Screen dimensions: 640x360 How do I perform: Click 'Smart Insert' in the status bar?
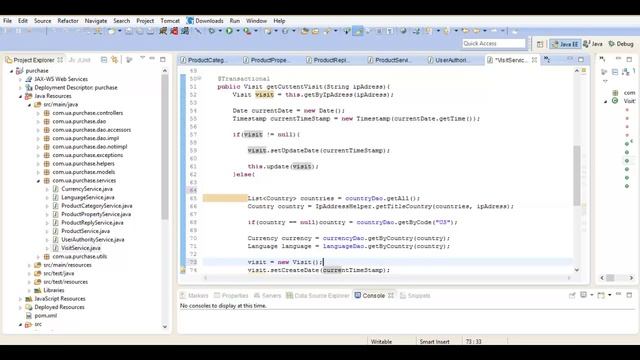tap(434, 342)
